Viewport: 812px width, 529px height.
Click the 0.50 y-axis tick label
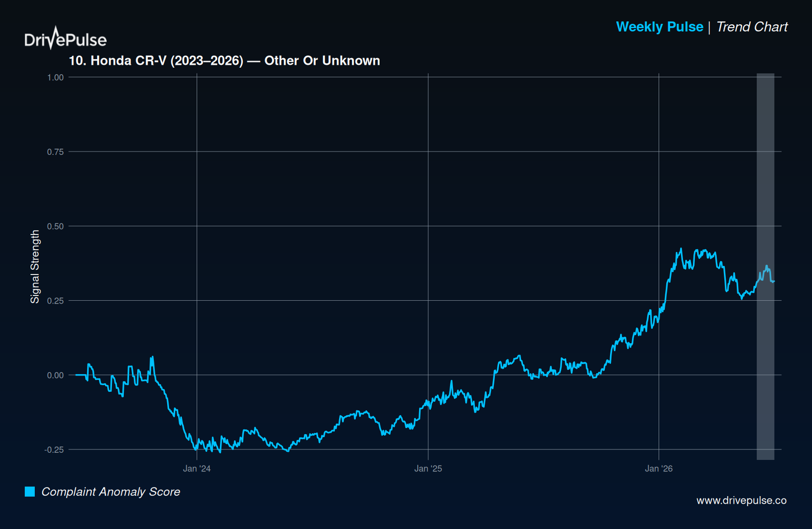tap(55, 226)
